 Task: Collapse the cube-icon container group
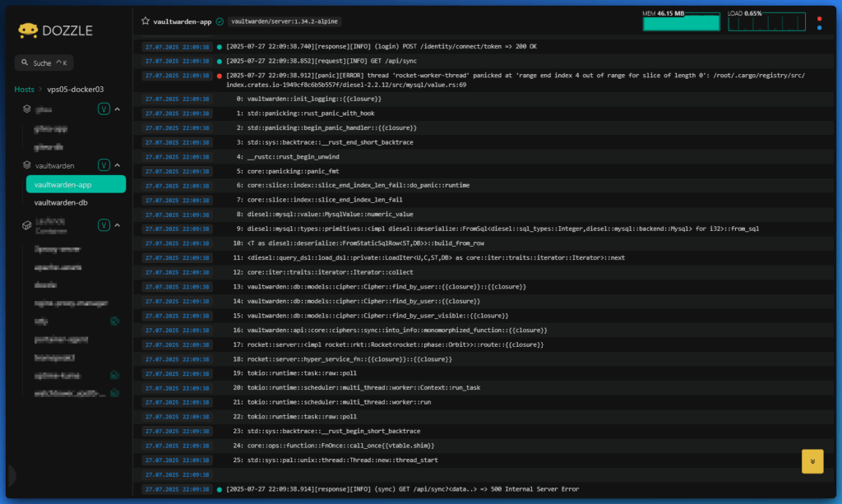coord(118,225)
